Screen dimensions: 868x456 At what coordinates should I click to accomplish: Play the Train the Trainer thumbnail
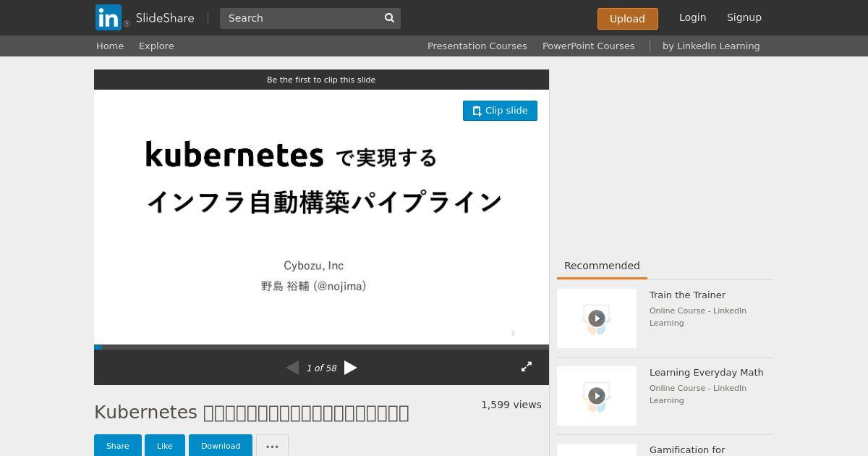[x=597, y=318]
